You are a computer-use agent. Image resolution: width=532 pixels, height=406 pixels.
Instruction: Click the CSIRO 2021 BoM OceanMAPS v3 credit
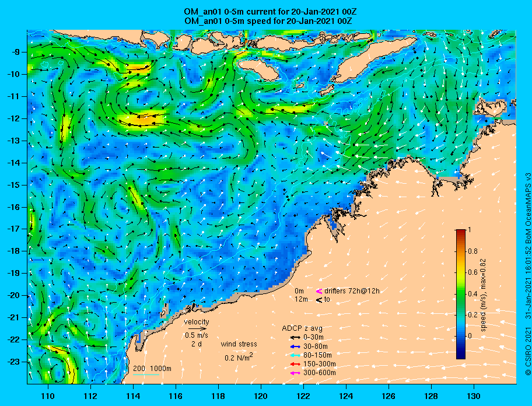528,274
